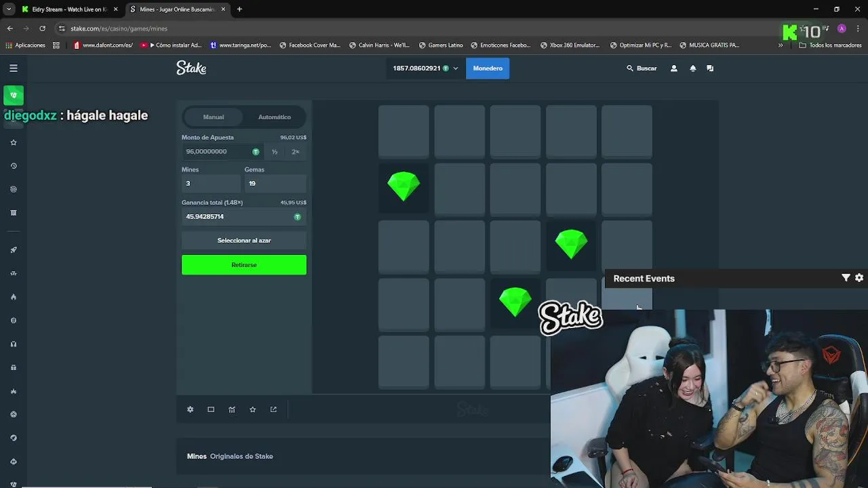Open www.dafont.com bookmark
Viewport: 868px width, 488px height.
tap(102, 45)
